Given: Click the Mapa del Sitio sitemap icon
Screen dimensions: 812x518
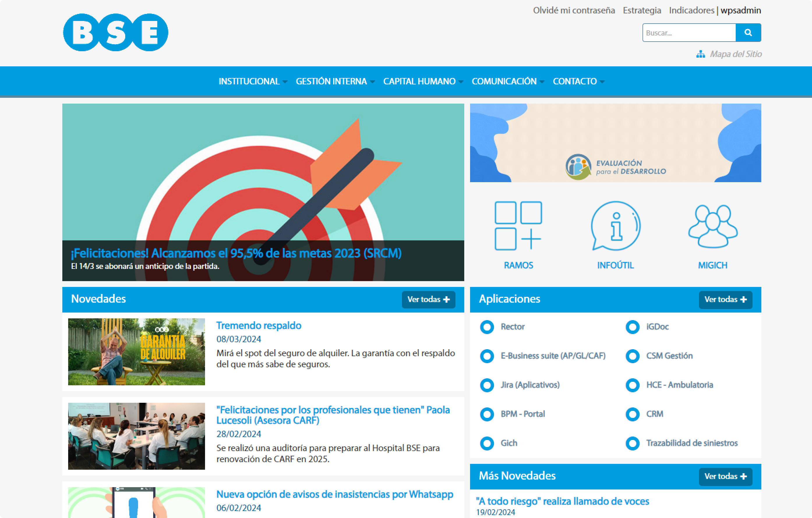Looking at the screenshot, I should click(x=700, y=54).
